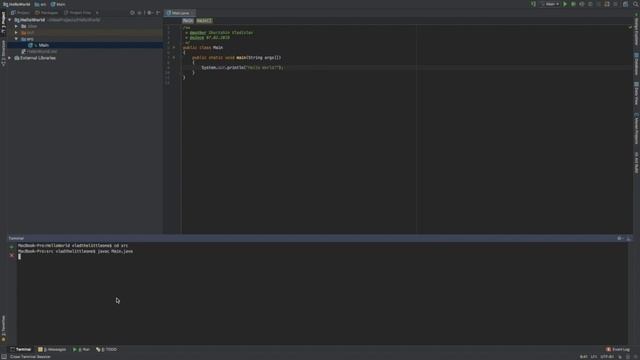Viewport: 640px width, 360px height.
Task: Close the terminal session with the red X icon
Action: pyautogui.click(x=11, y=256)
